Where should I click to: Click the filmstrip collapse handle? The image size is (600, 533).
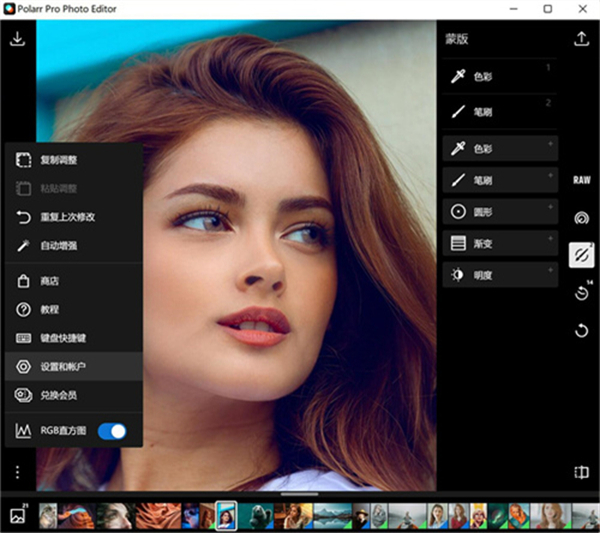[x=299, y=494]
